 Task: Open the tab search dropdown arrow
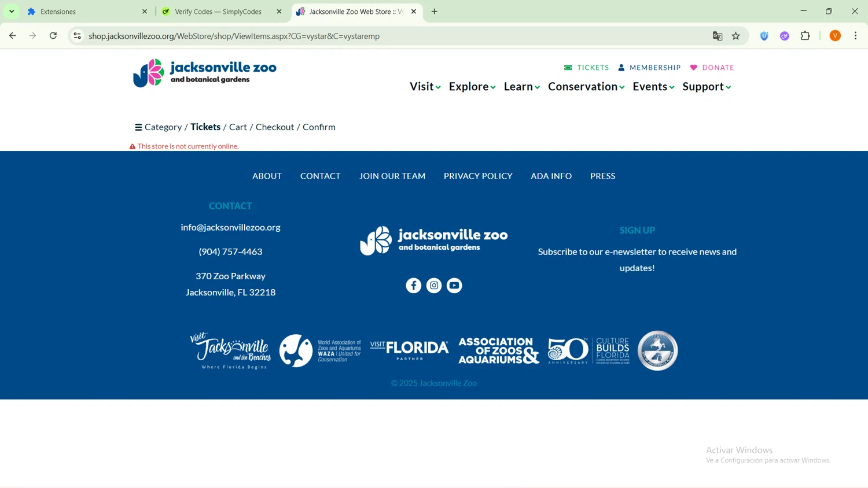12,12
